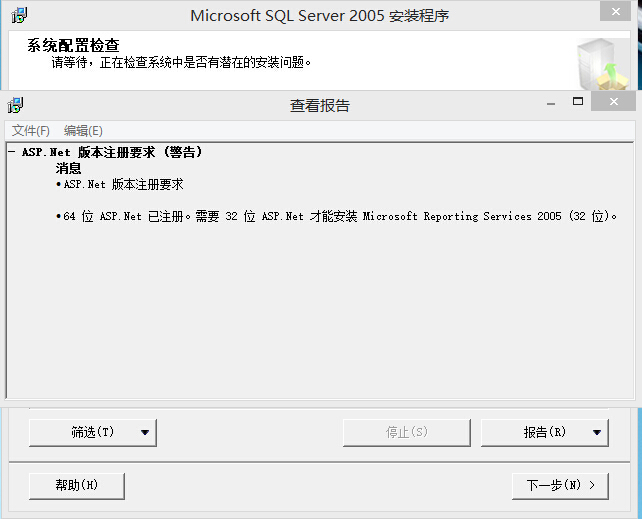642x519 pixels.
Task: Open the 报告(R) dropdown arrow
Action: [597, 432]
